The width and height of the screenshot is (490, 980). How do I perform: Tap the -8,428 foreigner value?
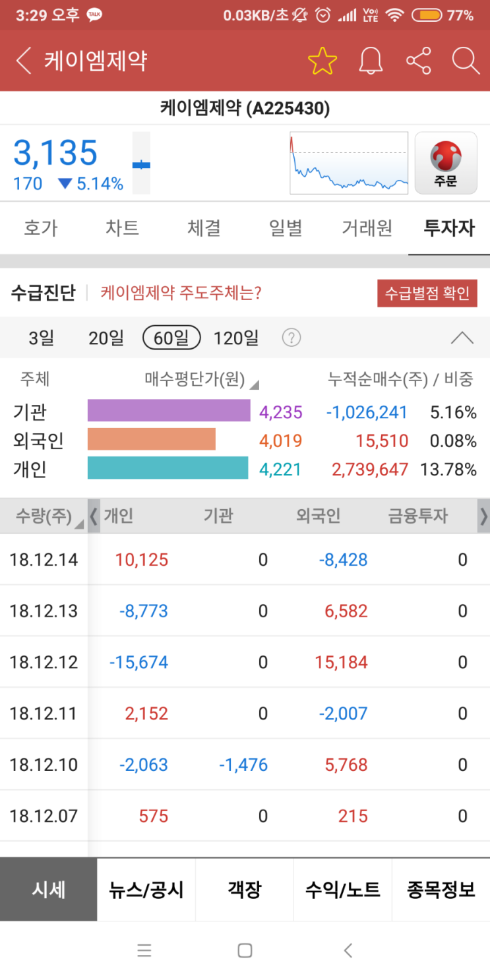[x=343, y=560]
